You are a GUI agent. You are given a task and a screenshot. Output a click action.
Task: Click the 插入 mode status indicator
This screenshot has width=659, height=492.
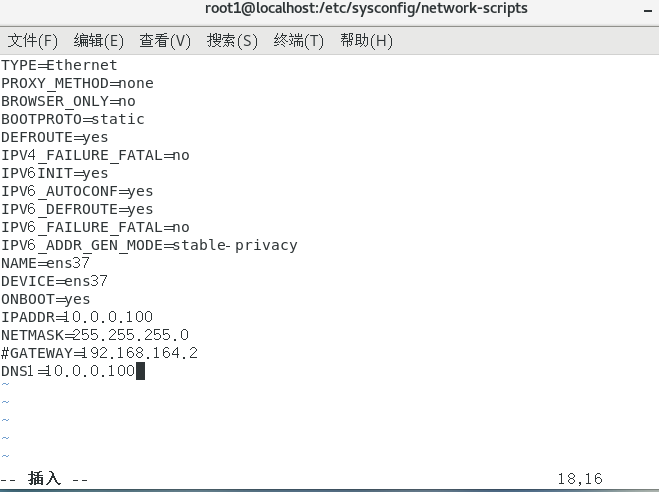click(x=44, y=479)
